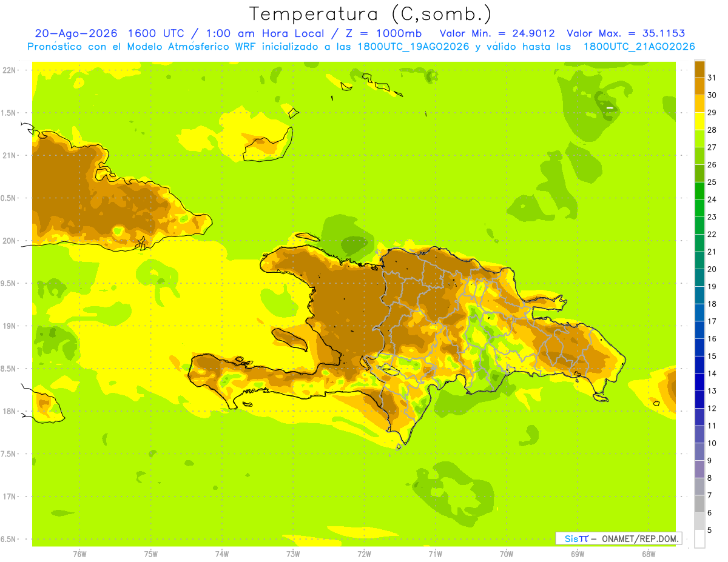This screenshot has height=562, width=728.
Task: Click color scale label '6'
Action: 710,513
